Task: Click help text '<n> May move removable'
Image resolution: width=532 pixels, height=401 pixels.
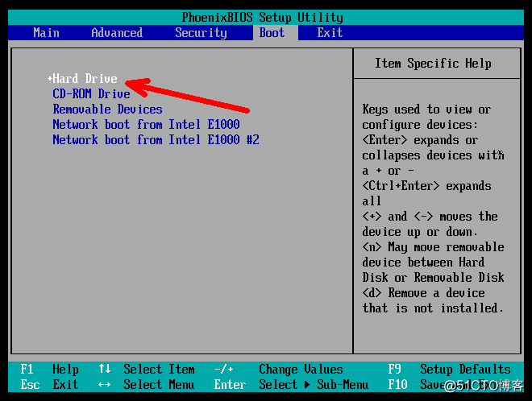Action: 433,247
